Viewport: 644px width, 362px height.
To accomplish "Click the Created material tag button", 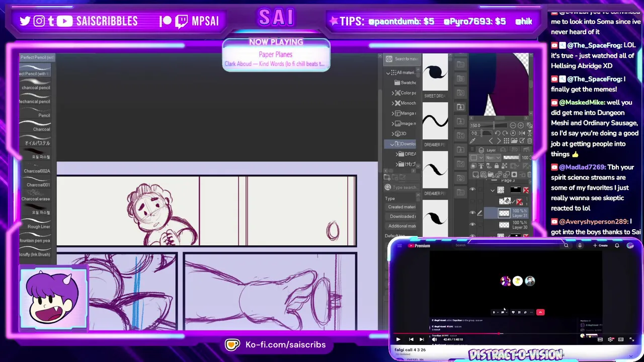I will click(401, 207).
